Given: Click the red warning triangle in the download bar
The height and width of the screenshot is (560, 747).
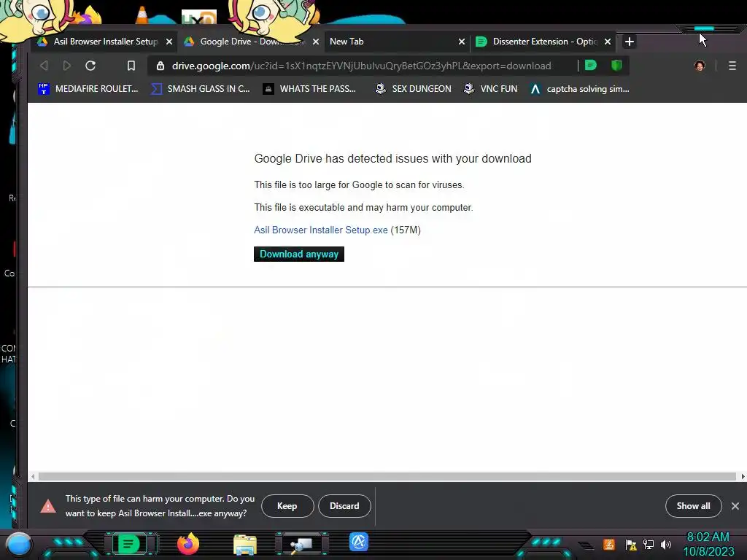Looking at the screenshot, I should pos(48,506).
